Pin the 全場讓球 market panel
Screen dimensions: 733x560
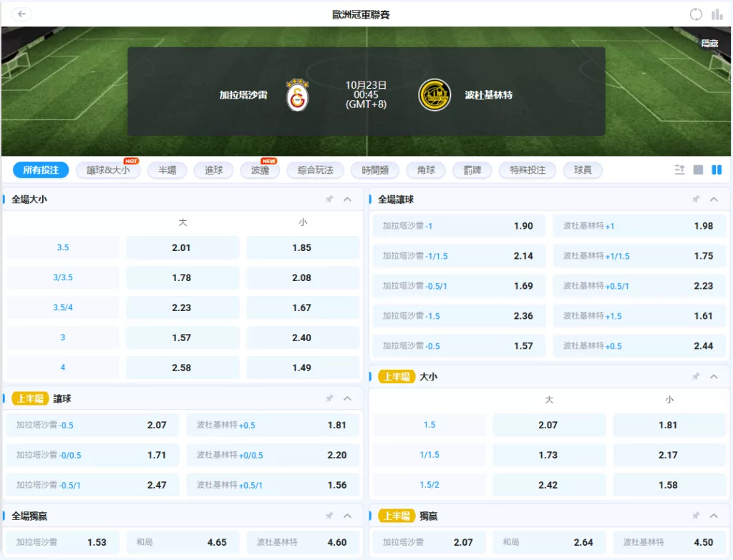pyautogui.click(x=696, y=200)
